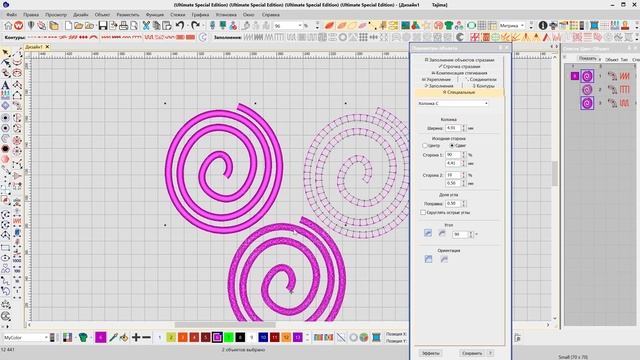The height and width of the screenshot is (360, 640).
Task: Switch to the Строчка стразами tab
Action: pos(459,66)
